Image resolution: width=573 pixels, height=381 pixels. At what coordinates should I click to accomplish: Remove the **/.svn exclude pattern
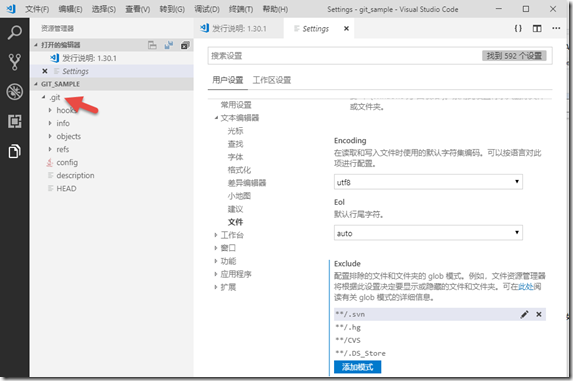539,314
